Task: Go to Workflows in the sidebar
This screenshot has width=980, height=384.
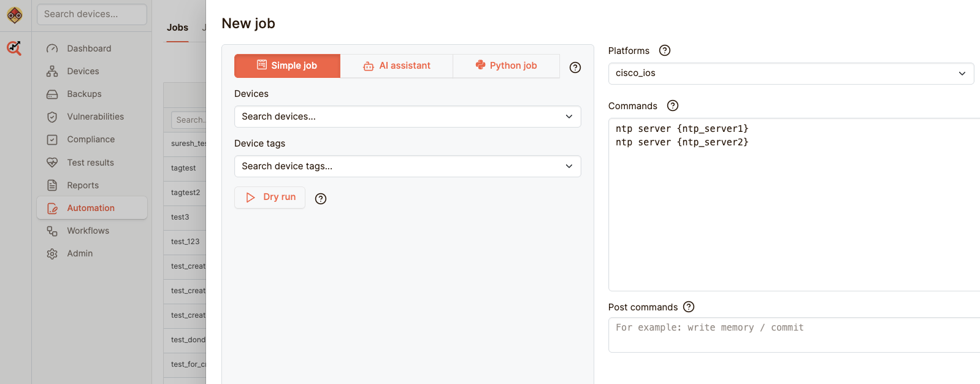Action: pos(88,231)
